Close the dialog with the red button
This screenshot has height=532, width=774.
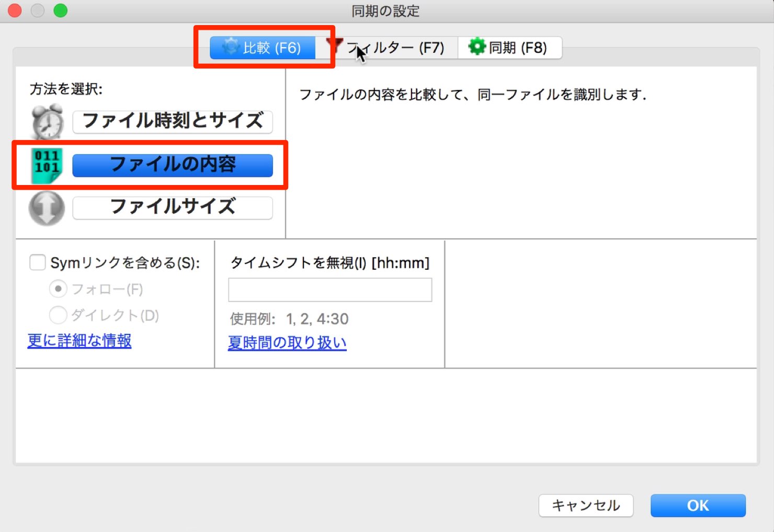[x=15, y=10]
